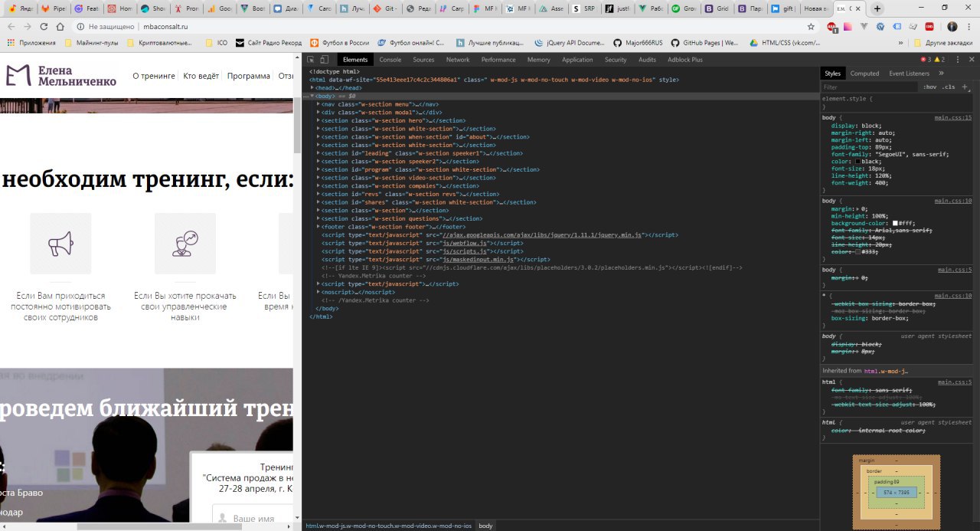
Task: Click the Adblock extension icon in toolbar
Action: tap(832, 26)
